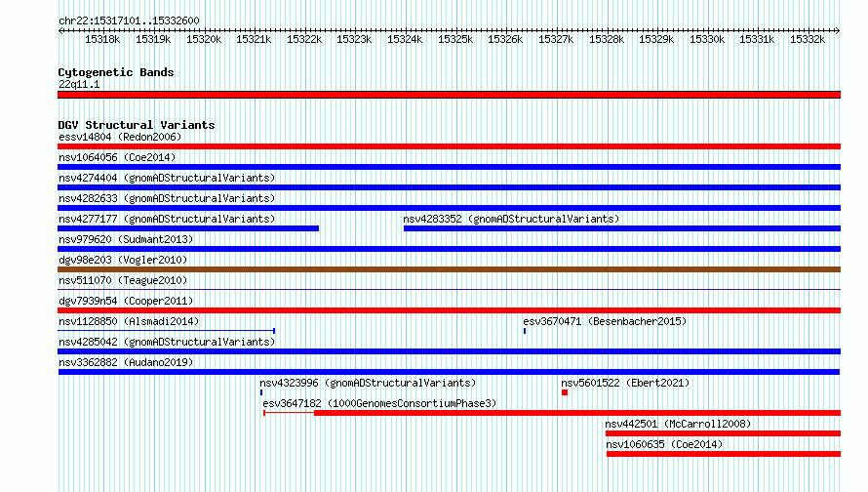Image resolution: width=868 pixels, height=492 pixels.
Task: Click the 15321k ruler position
Action: tap(254, 39)
